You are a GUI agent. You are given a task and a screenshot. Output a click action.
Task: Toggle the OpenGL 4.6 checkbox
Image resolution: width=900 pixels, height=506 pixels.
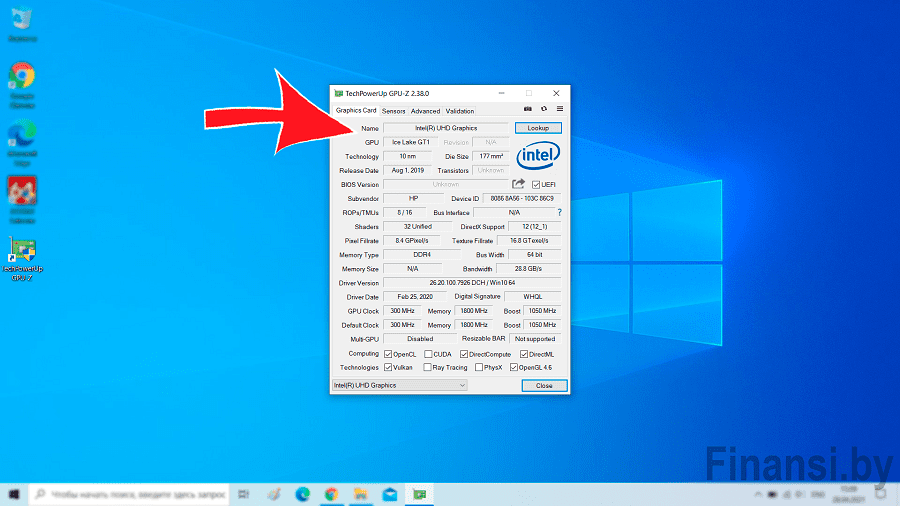click(x=514, y=367)
